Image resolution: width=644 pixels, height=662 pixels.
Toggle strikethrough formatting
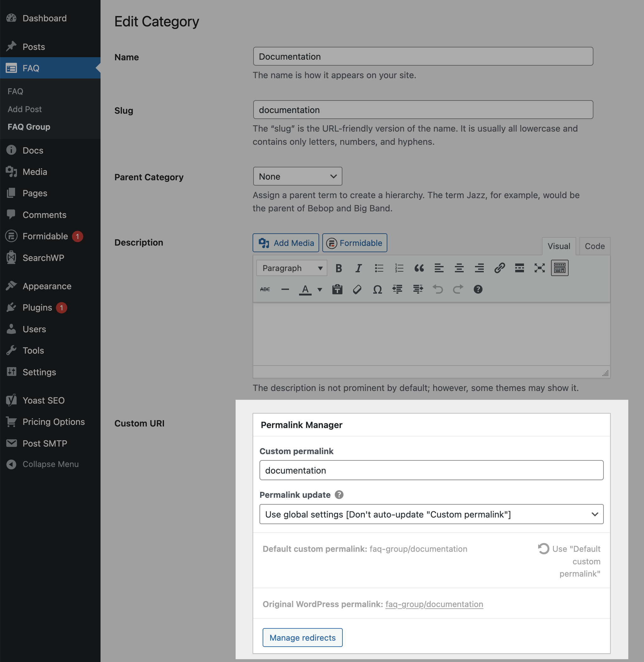pyautogui.click(x=265, y=290)
